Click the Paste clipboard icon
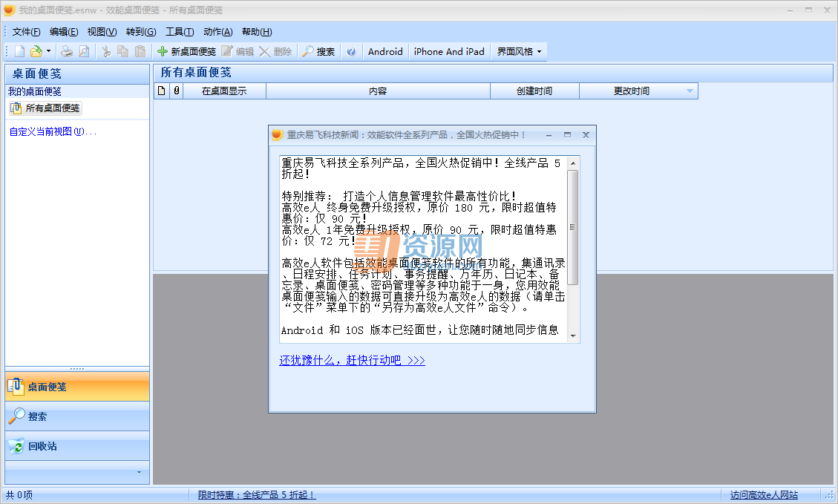 click(140, 51)
